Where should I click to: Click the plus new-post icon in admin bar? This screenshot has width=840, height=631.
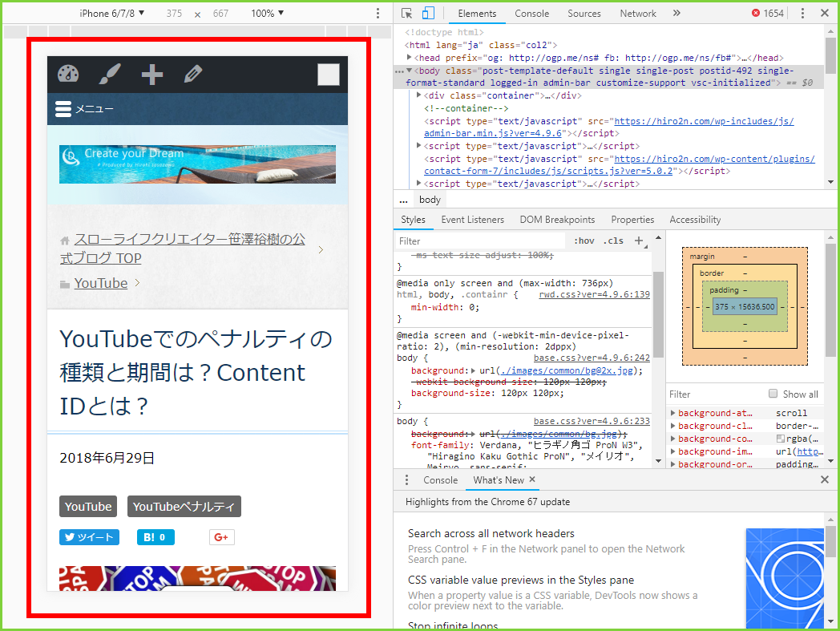coord(152,75)
